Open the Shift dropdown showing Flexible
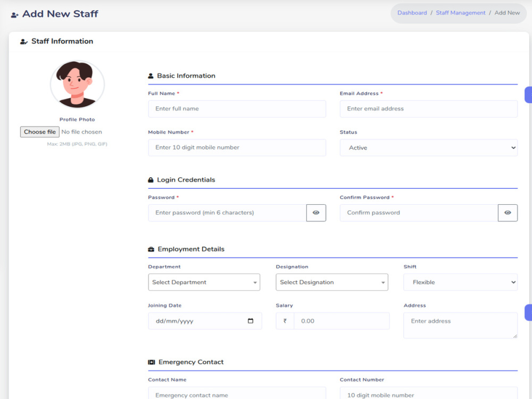The height and width of the screenshot is (399, 532). 460,282
